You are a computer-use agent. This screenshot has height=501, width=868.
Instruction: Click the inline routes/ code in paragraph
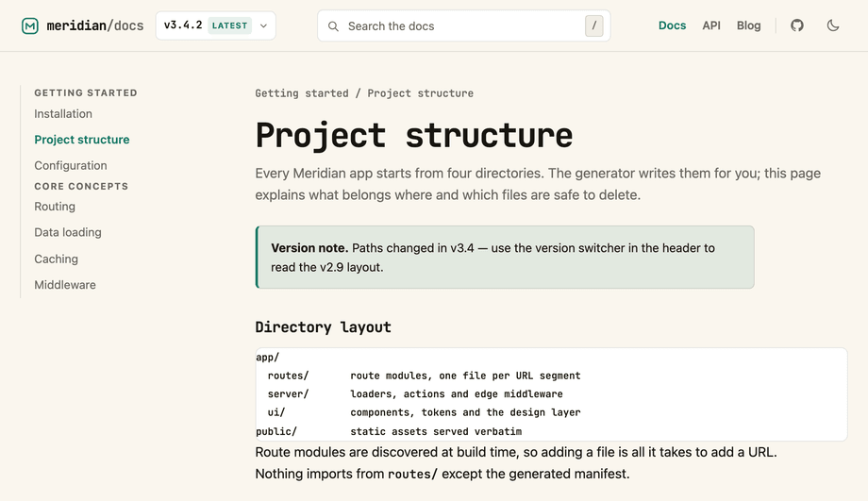coord(413,474)
